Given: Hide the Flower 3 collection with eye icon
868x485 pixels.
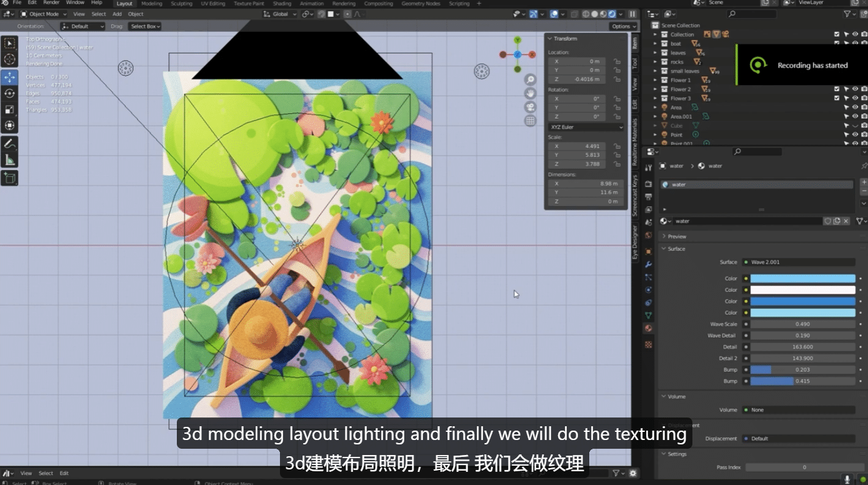Looking at the screenshot, I should point(855,98).
